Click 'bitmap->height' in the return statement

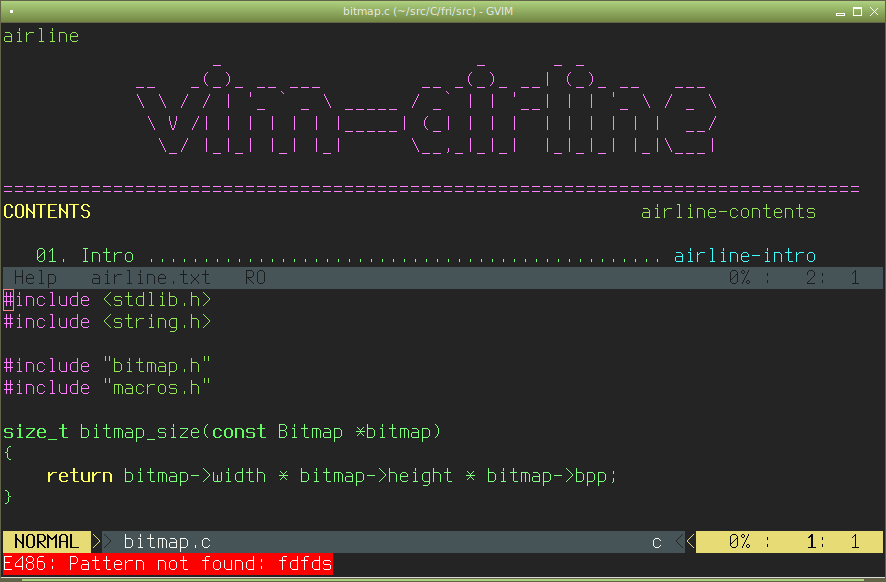coord(376,476)
